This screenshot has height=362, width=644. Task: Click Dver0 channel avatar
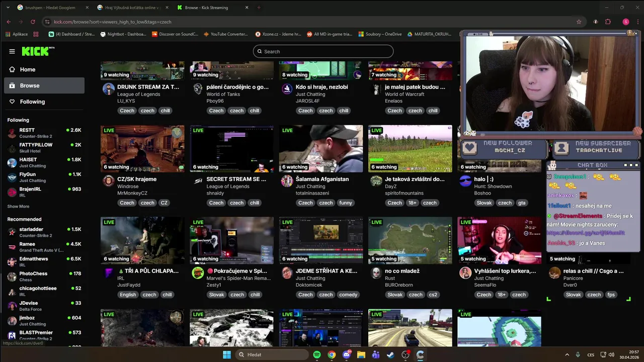point(554,273)
